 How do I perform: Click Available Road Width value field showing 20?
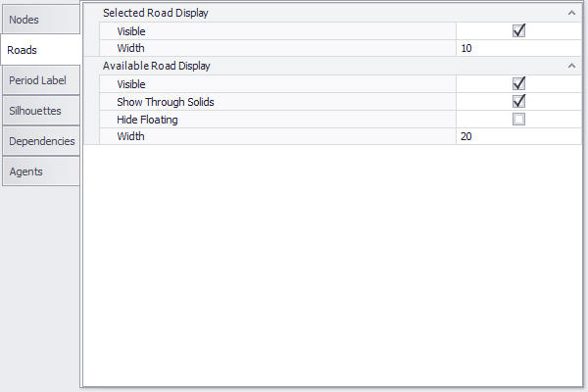[x=518, y=137]
